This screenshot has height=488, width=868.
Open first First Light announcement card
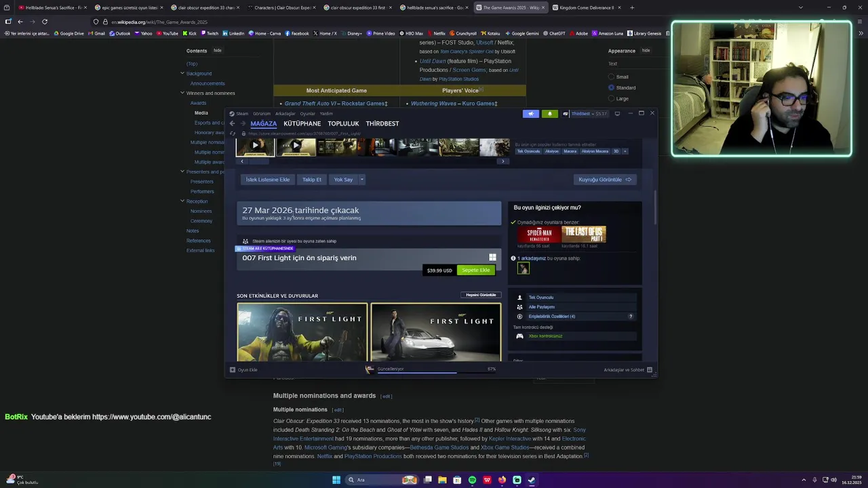(x=302, y=332)
